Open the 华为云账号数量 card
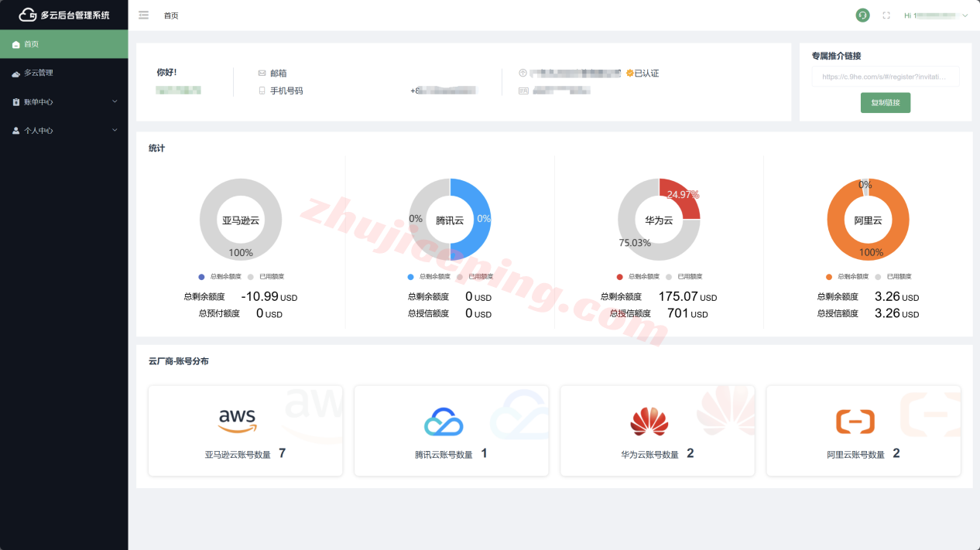Image resolution: width=980 pixels, height=550 pixels. click(x=657, y=431)
